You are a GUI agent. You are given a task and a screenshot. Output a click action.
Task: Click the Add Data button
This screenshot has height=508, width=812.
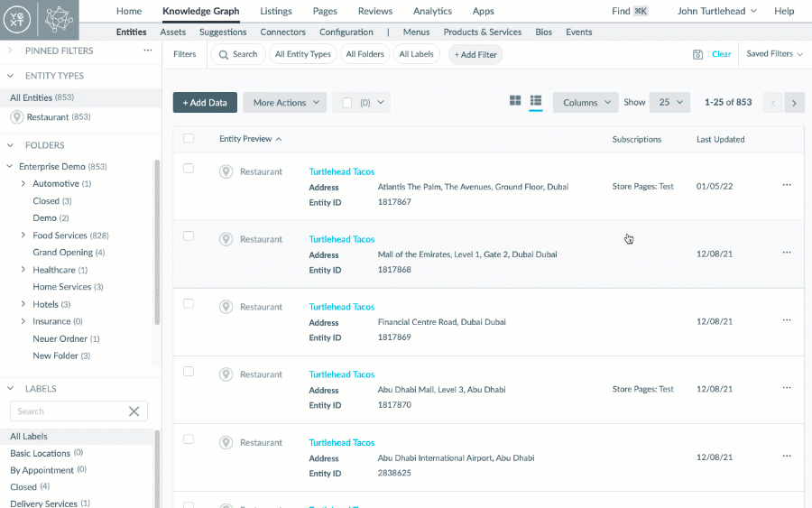205,103
